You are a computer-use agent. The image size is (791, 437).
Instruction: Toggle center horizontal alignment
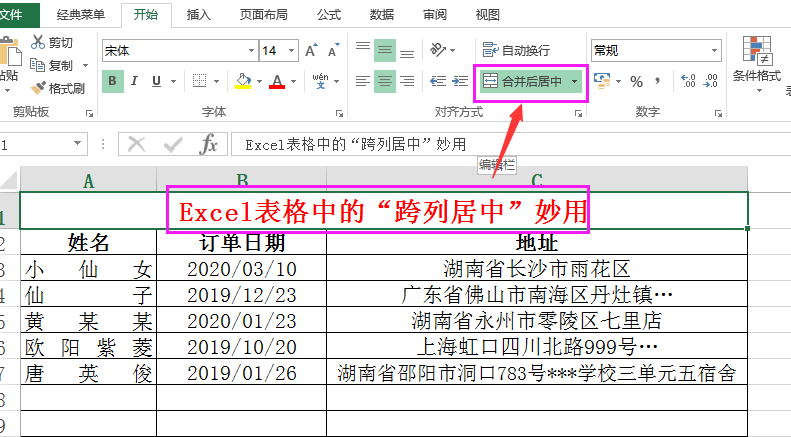pyautogui.click(x=385, y=81)
